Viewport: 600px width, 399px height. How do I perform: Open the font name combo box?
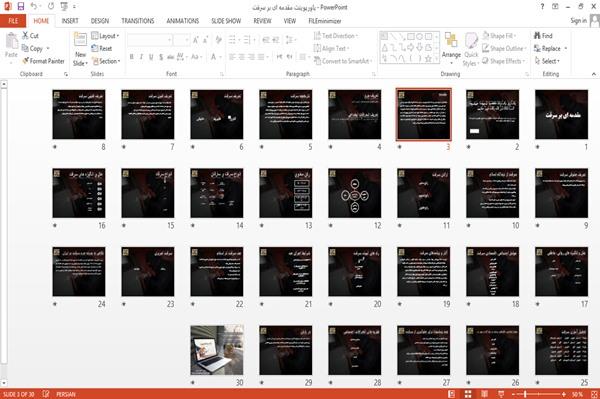pyautogui.click(x=149, y=40)
